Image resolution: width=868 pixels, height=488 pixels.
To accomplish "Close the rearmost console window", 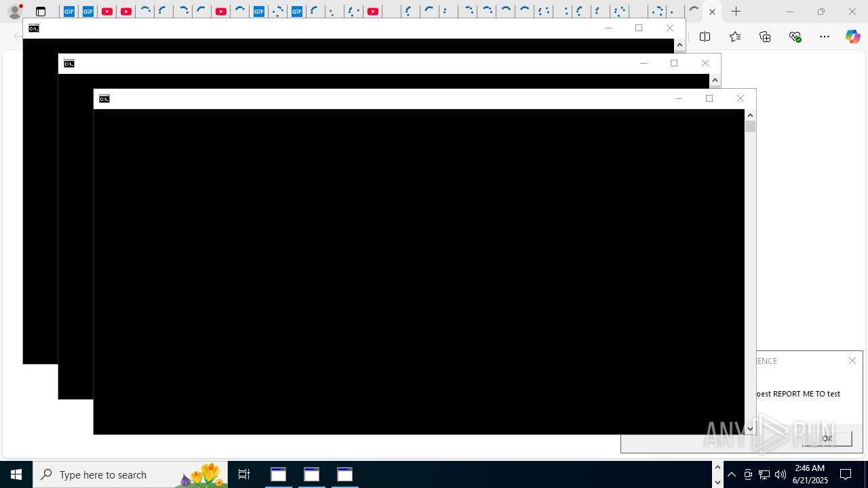I will click(670, 28).
